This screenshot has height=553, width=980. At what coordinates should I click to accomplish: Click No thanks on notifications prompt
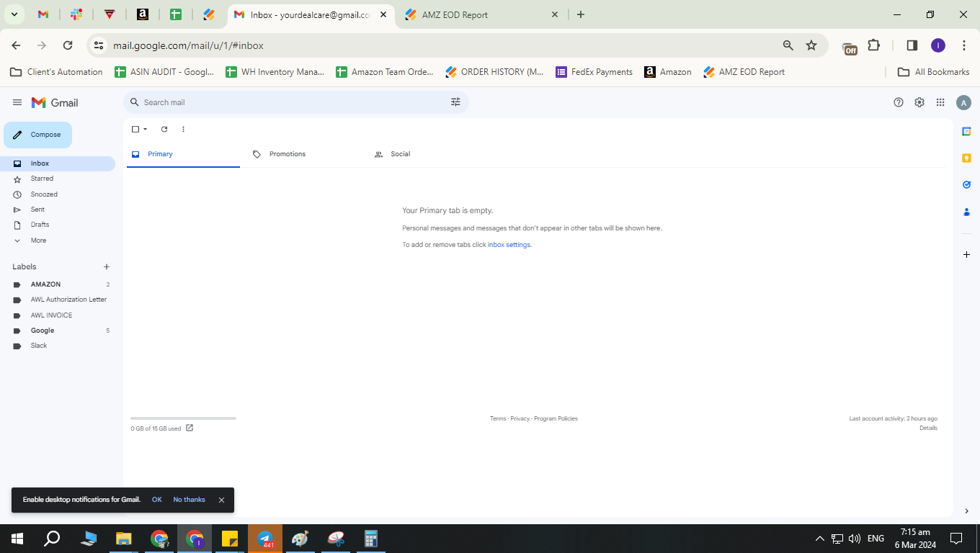tap(189, 500)
